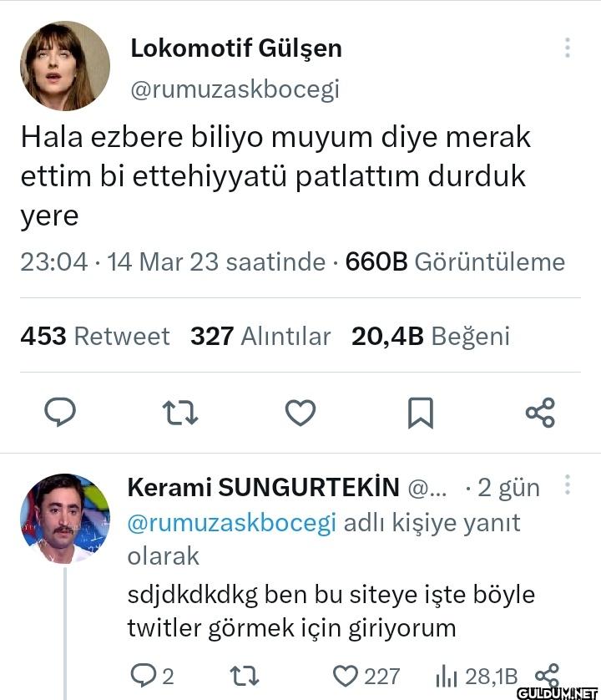Bookmark the main tweet
The image size is (601, 700).
tap(420, 412)
